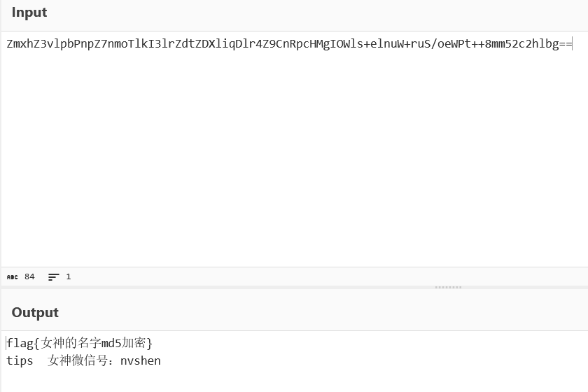The image size is (588, 392).
Task: Click the Output pane title
Action: 35,313
